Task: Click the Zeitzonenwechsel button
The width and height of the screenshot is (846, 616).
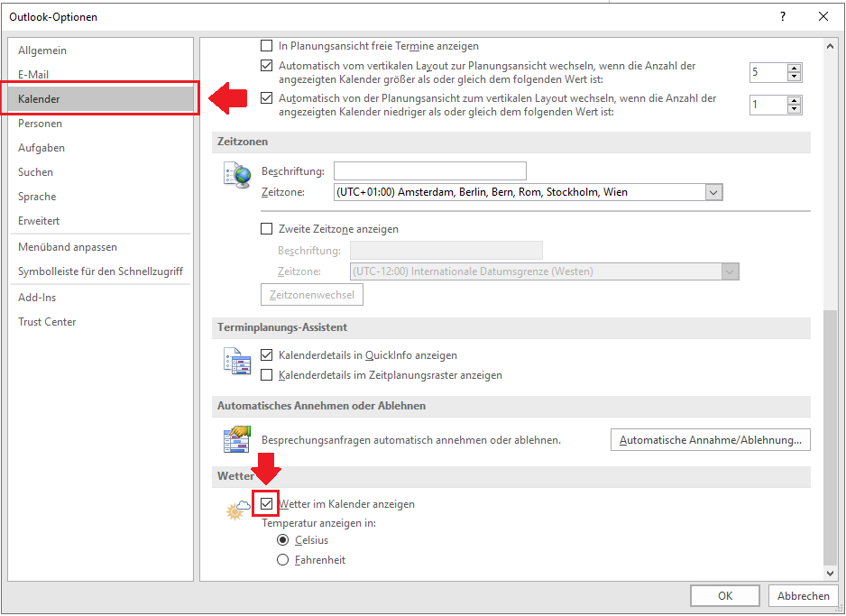Action: tap(312, 295)
